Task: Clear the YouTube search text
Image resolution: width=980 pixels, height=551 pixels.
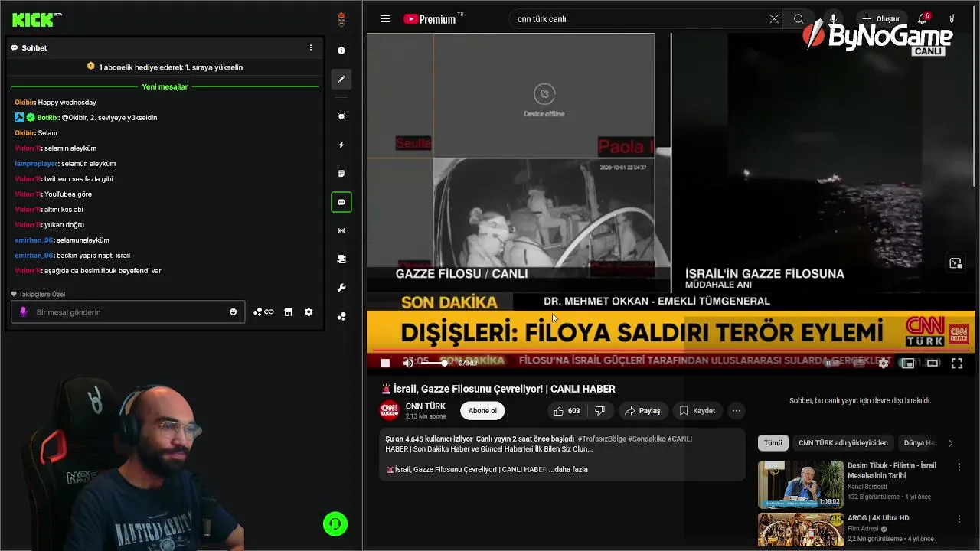Action: 774,19
